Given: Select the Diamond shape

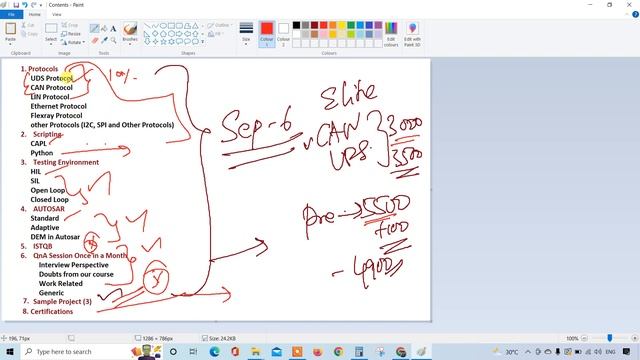Looking at the screenshot, I should 155,33.
